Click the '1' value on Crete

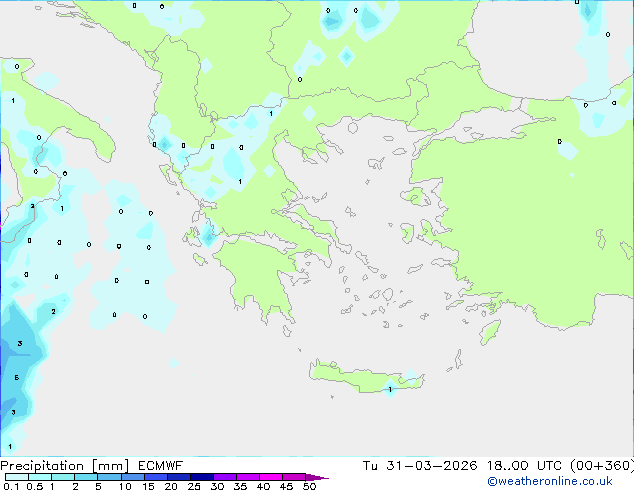pos(390,390)
